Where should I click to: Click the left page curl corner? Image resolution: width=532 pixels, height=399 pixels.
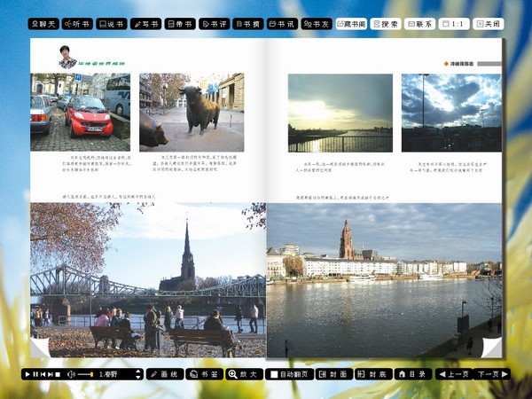[39, 348]
